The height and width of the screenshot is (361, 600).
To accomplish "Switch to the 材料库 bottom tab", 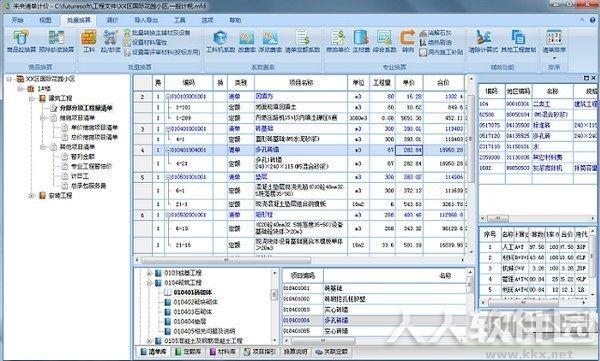I will coord(223,351).
